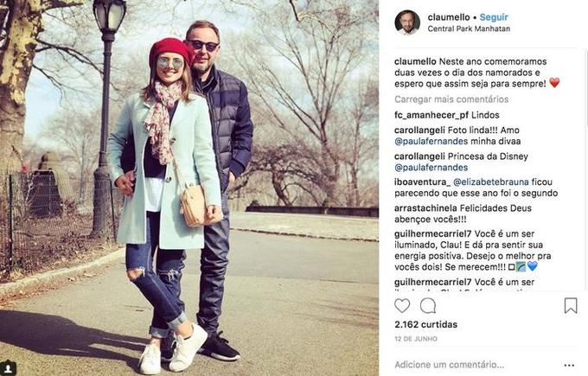The image size is (588, 376).
Task: Open the @paulafernandes mention in the Princesa comment
Action: [431, 168]
